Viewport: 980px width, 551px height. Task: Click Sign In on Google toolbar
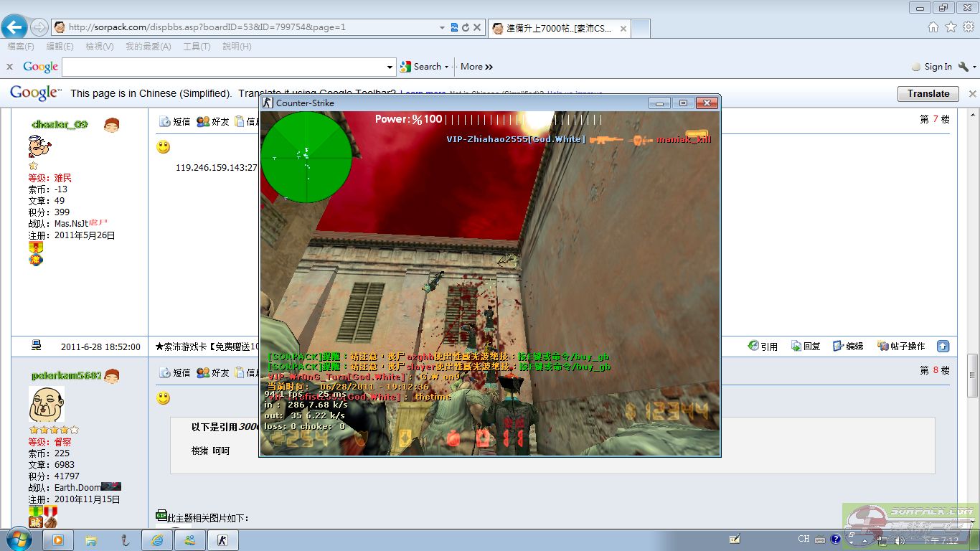[x=937, y=67]
